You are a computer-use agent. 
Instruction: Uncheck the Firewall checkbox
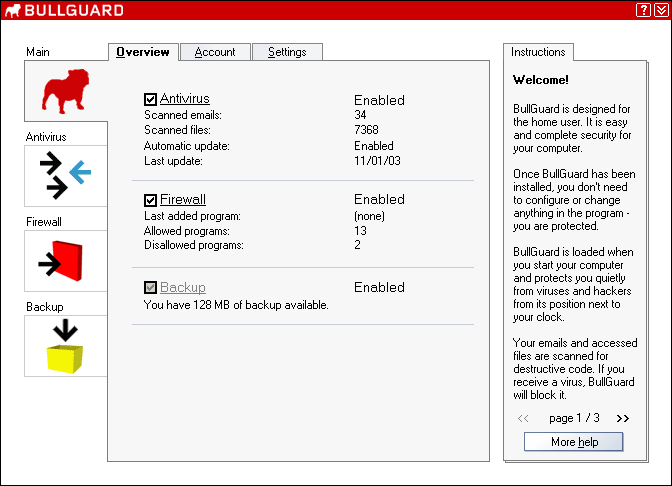150,200
